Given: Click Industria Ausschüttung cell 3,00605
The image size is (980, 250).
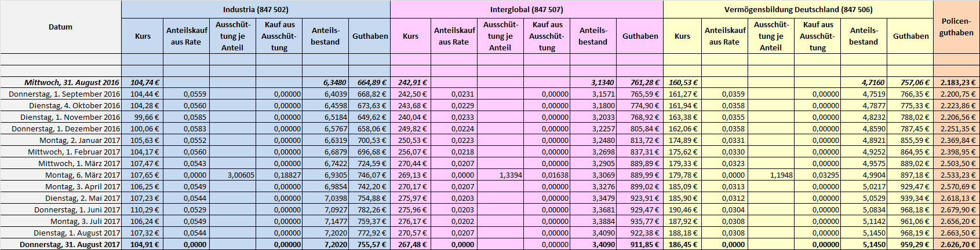Looking at the screenshot, I should [x=232, y=175].
